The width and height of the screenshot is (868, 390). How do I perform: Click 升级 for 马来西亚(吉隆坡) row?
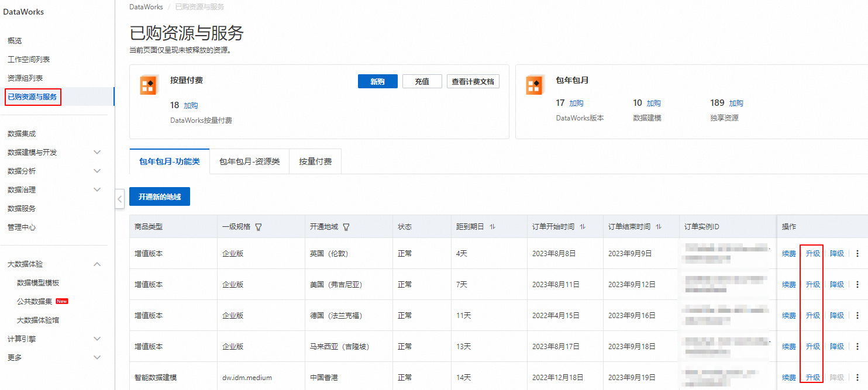[813, 346]
